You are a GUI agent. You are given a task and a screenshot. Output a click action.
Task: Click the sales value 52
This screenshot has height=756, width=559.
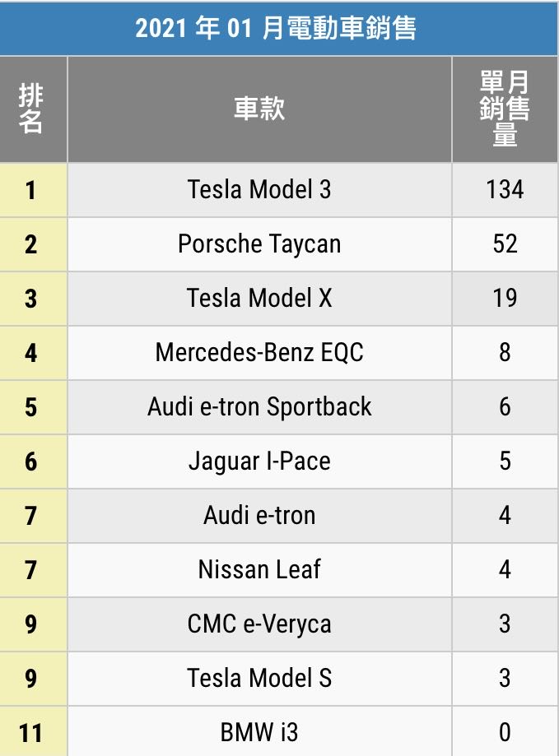[505, 244]
